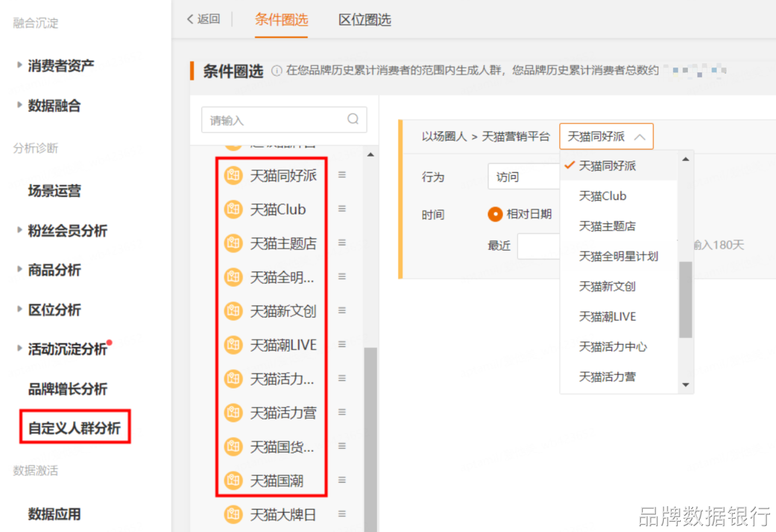Click the icon beside truncated 天猫活力… row
776x532 pixels.
click(x=233, y=379)
